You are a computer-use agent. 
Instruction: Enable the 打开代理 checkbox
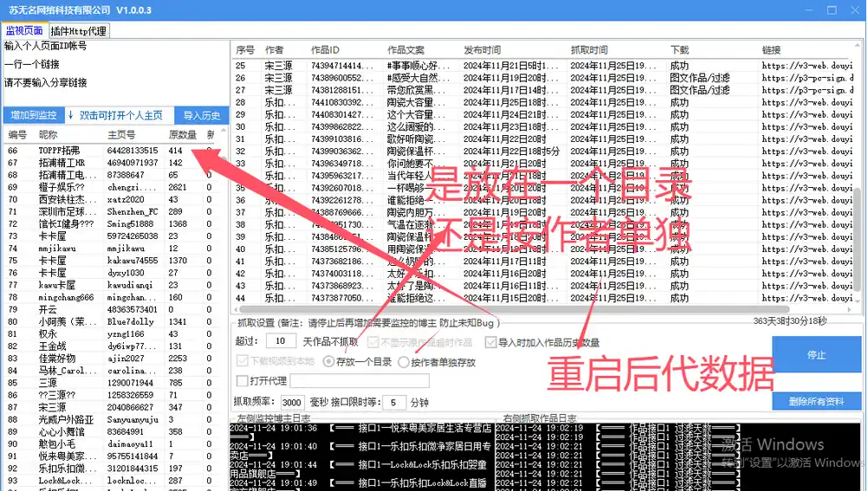pos(243,381)
